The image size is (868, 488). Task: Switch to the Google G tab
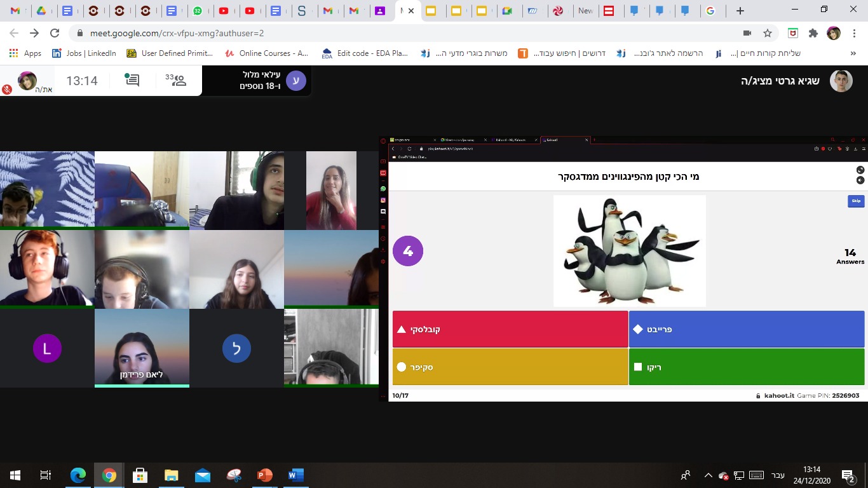[x=710, y=11]
